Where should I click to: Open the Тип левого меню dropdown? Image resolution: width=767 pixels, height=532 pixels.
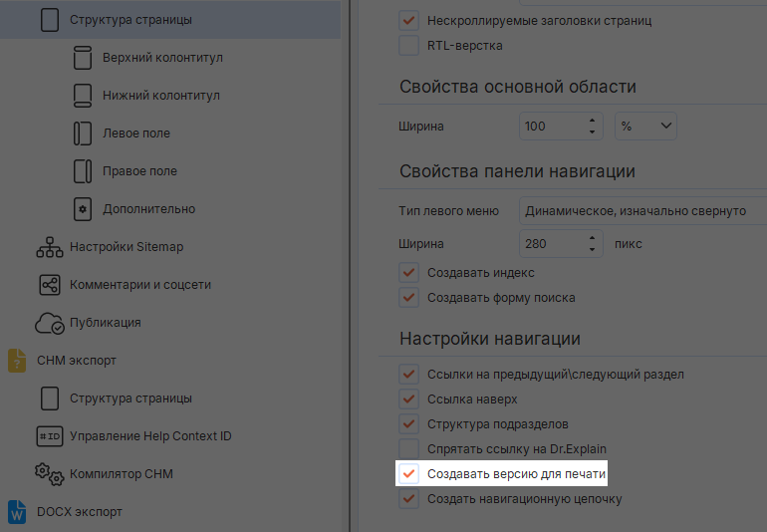click(642, 212)
